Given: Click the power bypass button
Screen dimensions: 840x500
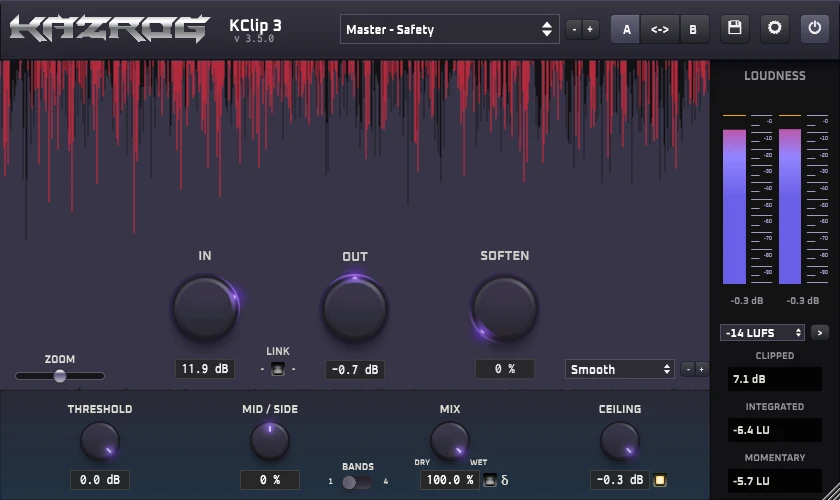Looking at the screenshot, I should [x=815, y=29].
